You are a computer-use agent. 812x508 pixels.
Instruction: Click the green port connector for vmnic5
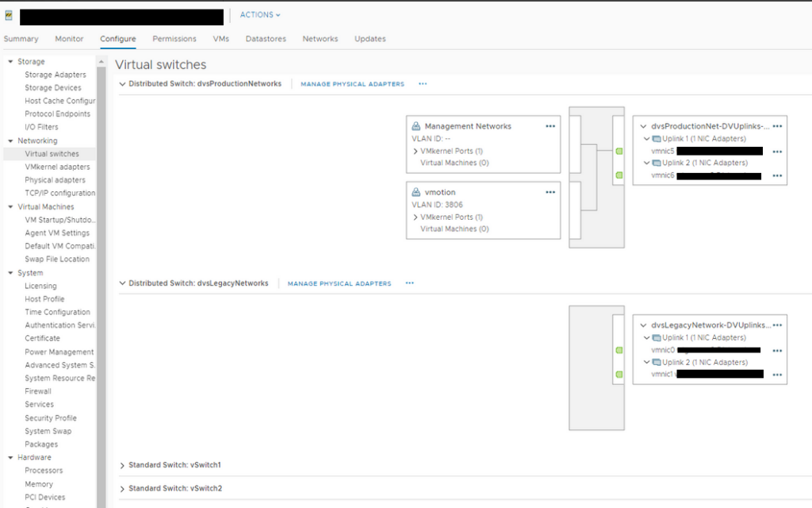coord(619,152)
